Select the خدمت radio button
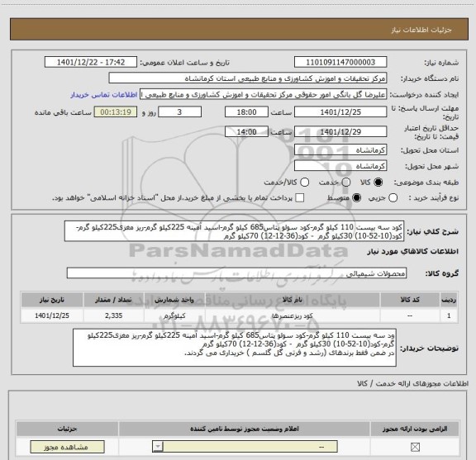The width and height of the screenshot is (476, 460). tap(346, 182)
